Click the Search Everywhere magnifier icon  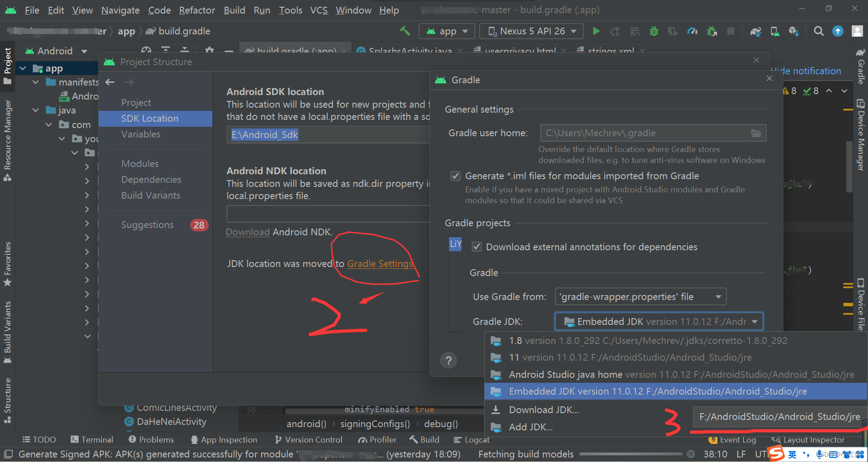click(x=819, y=31)
